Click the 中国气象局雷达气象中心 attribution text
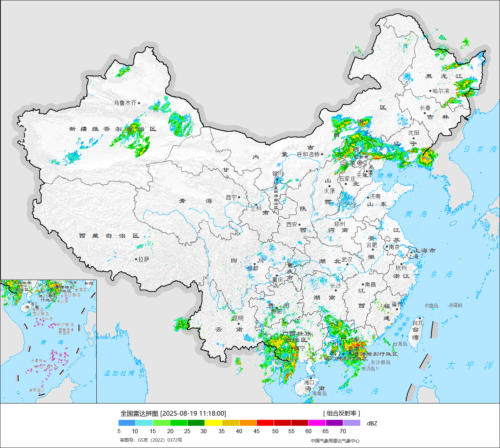Image resolution: width=500 pixels, height=448 pixels. pyautogui.click(x=335, y=441)
